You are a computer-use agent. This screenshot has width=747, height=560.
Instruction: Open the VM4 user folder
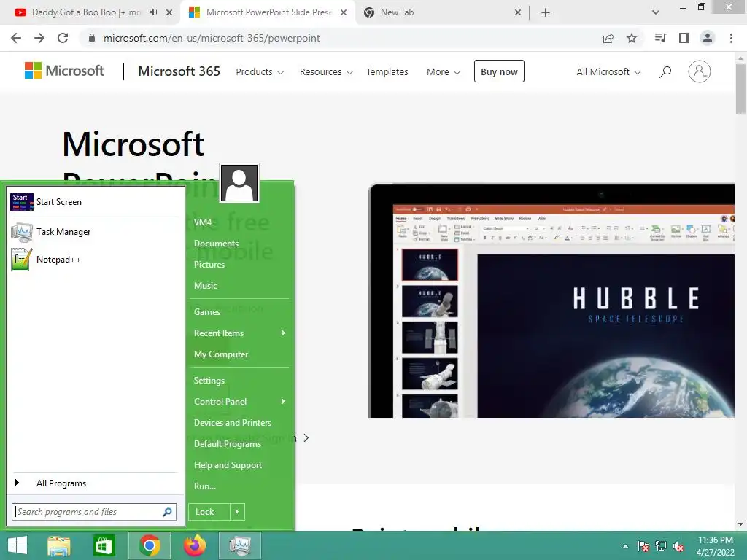tap(203, 222)
